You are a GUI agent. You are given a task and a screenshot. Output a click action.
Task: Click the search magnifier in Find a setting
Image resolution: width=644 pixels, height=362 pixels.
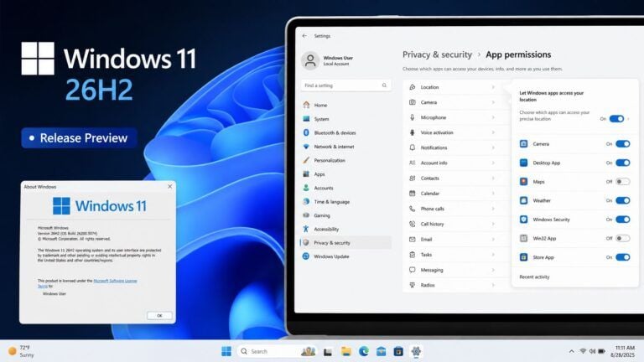(x=384, y=85)
